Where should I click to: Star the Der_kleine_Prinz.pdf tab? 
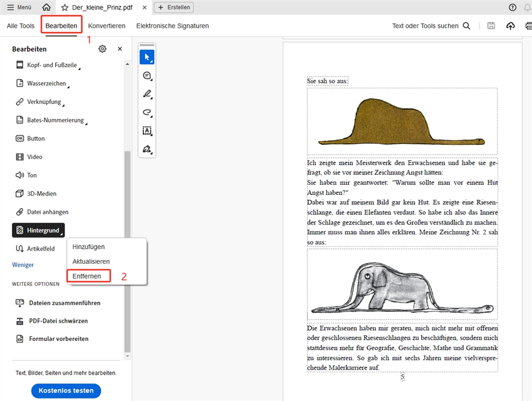[x=65, y=8]
